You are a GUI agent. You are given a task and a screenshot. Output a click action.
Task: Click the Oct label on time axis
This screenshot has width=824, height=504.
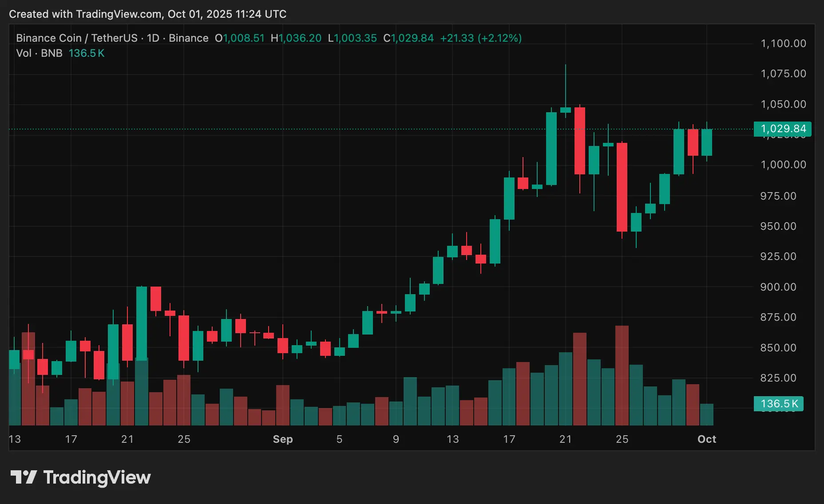coord(706,439)
